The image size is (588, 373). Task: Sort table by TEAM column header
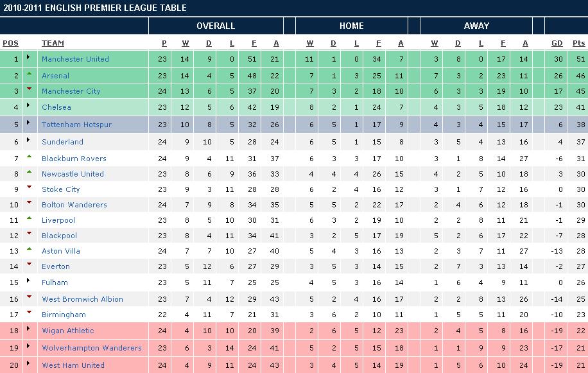[x=53, y=43]
